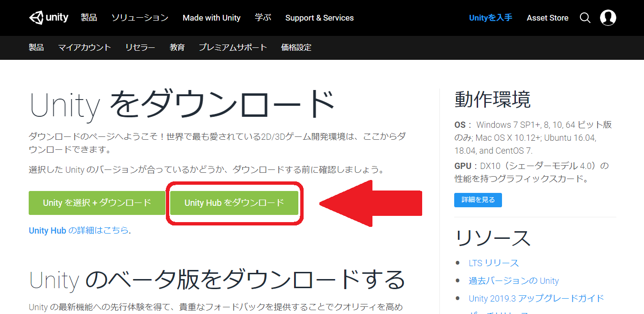Image resolution: width=644 pixels, height=314 pixels.
Task: Open the 教育 section
Action: (177, 47)
